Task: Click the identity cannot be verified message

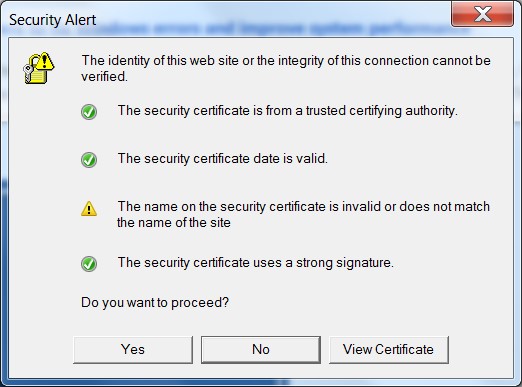Action: (x=286, y=68)
